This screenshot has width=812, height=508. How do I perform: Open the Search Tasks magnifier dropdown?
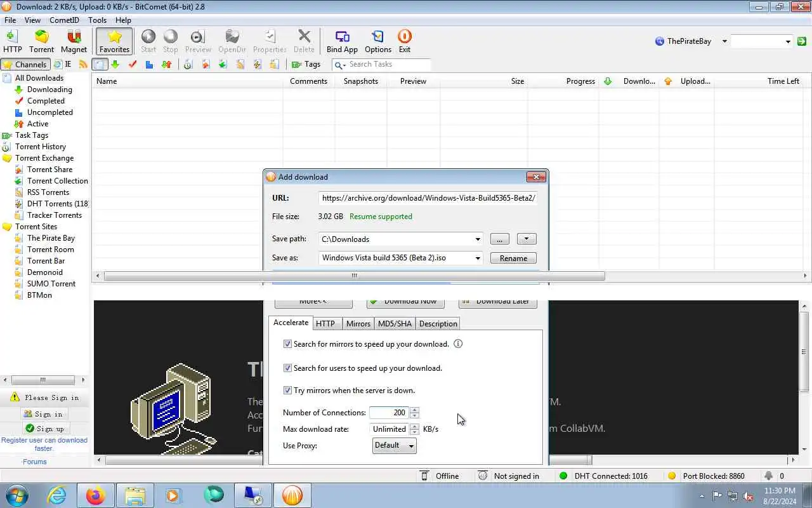pyautogui.click(x=339, y=65)
